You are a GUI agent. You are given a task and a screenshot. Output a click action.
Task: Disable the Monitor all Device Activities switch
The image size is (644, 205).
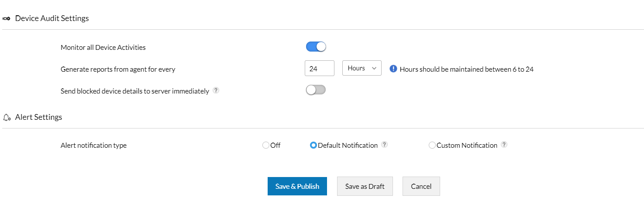click(x=316, y=47)
